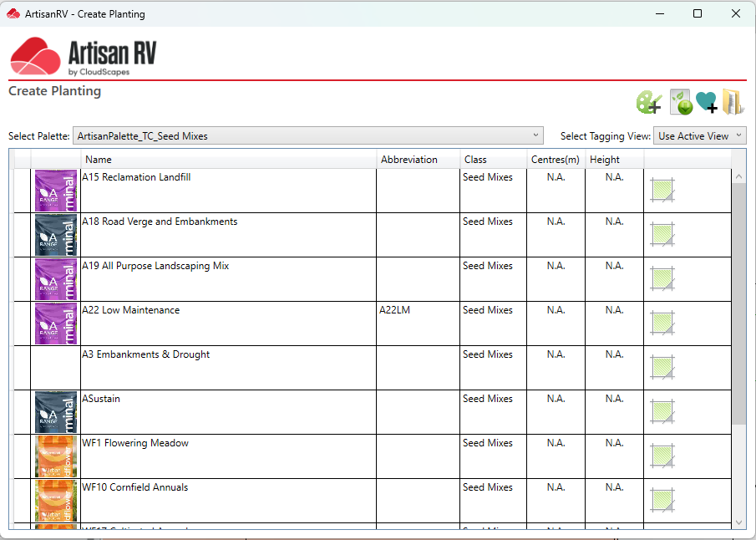Image resolution: width=756 pixels, height=540 pixels.
Task: Open the Select Palette dropdown
Action: tap(308, 136)
